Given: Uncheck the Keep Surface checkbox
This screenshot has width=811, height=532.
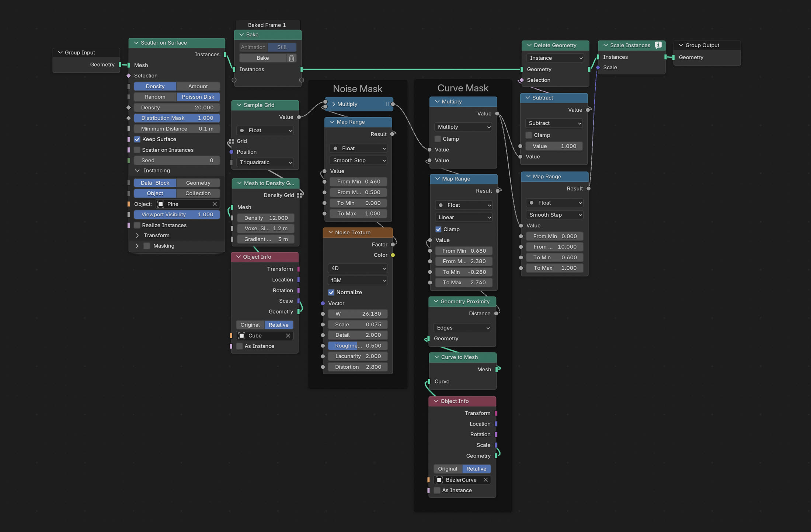Looking at the screenshot, I should tap(137, 139).
